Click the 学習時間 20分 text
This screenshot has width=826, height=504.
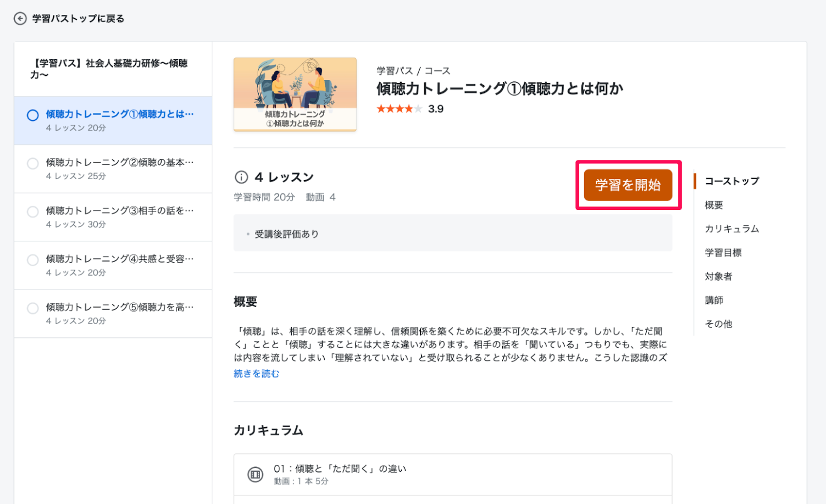coord(264,197)
